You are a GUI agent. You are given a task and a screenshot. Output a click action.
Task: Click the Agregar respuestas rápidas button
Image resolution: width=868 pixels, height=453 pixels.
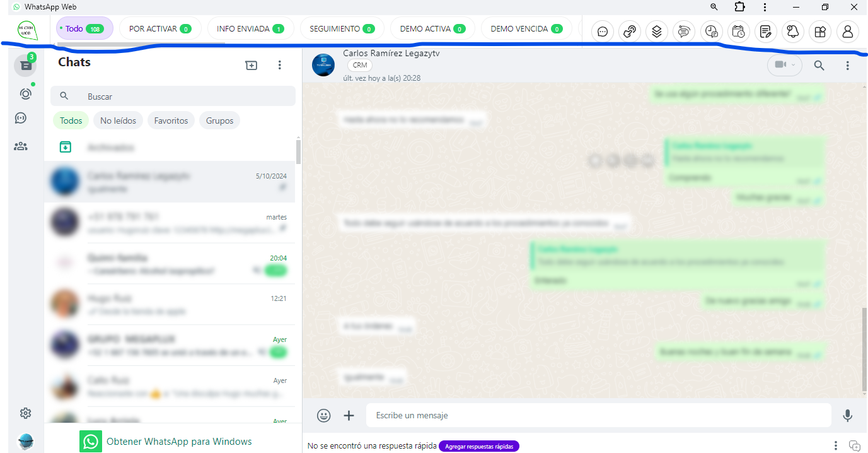coord(479,446)
